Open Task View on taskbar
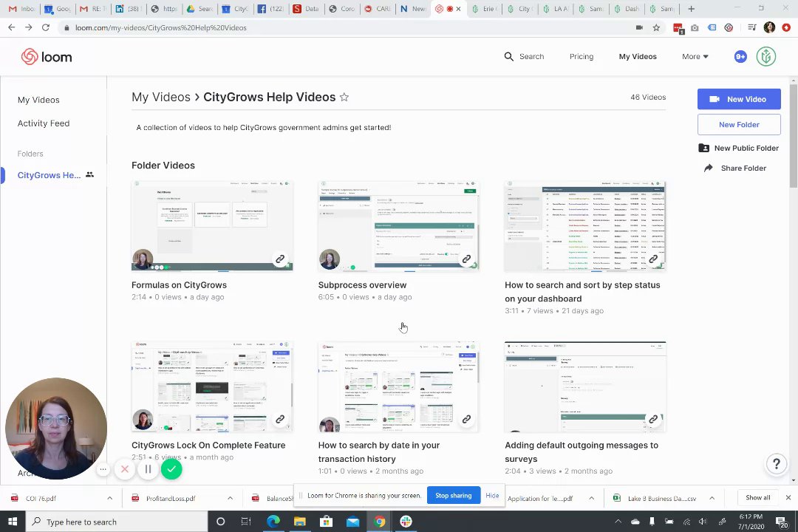The image size is (798, 532). [246, 522]
